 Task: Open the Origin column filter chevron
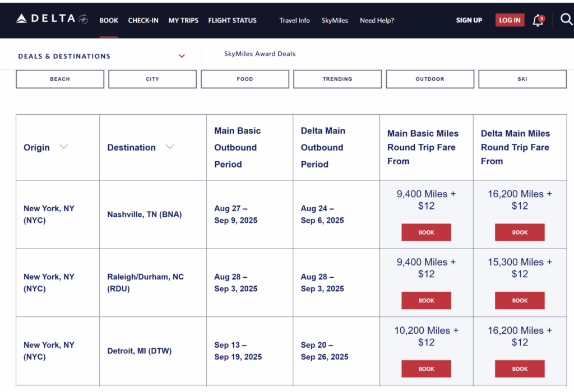(x=64, y=147)
